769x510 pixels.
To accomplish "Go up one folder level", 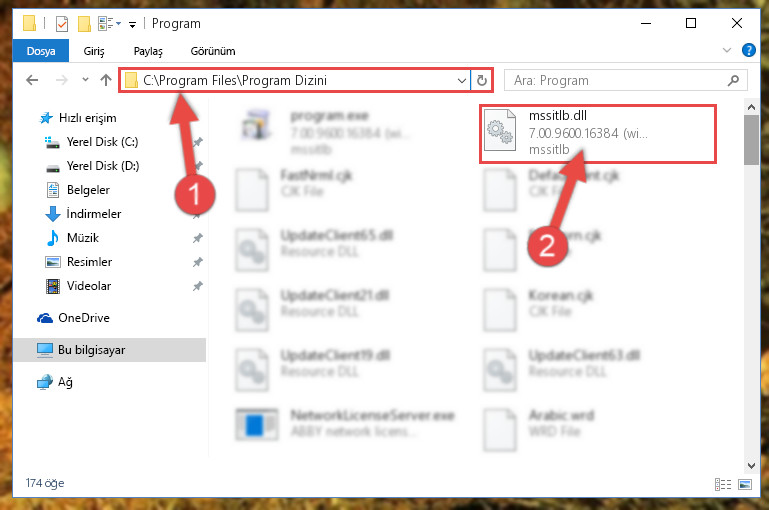I will click(106, 80).
